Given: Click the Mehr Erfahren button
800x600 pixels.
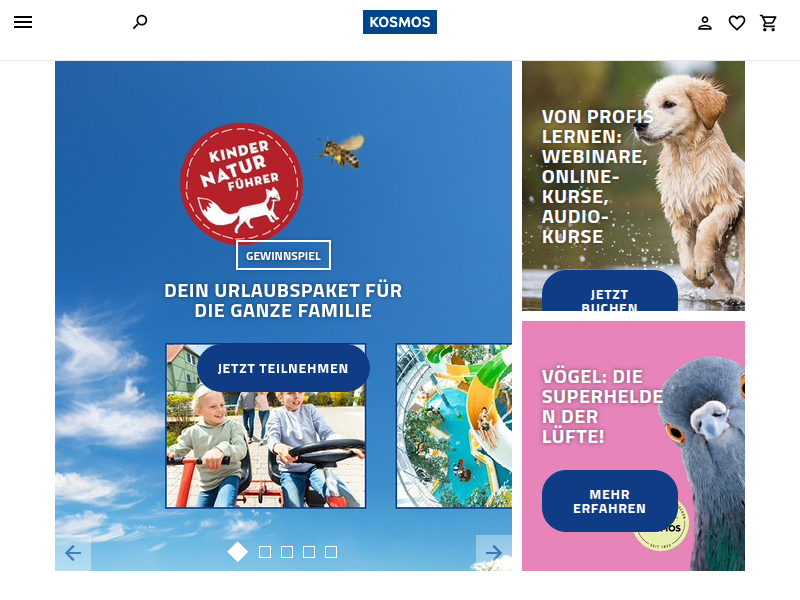Looking at the screenshot, I should pyautogui.click(x=610, y=501).
